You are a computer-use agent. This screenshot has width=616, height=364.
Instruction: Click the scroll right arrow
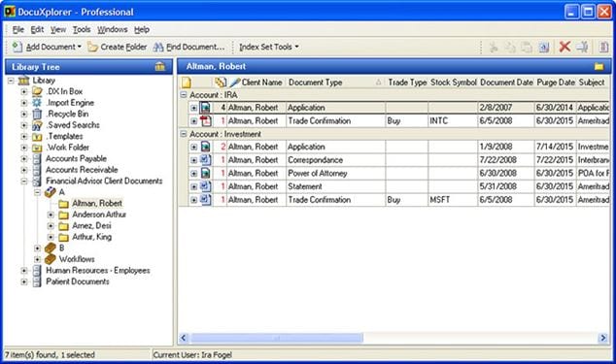603,338
